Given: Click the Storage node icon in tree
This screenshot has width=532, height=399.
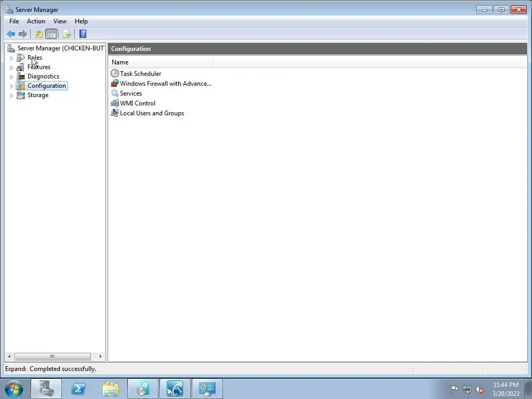Looking at the screenshot, I should [x=21, y=96].
